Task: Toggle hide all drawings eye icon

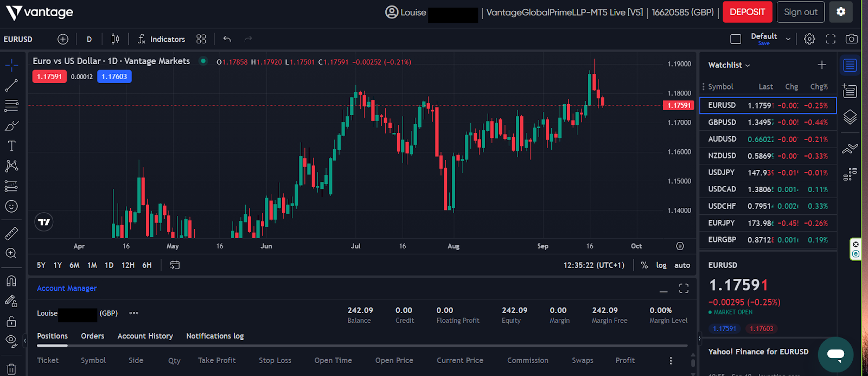Action: (x=11, y=341)
